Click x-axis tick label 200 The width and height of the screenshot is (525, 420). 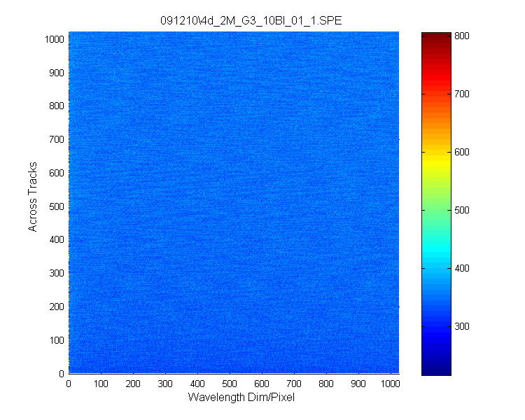(x=133, y=384)
